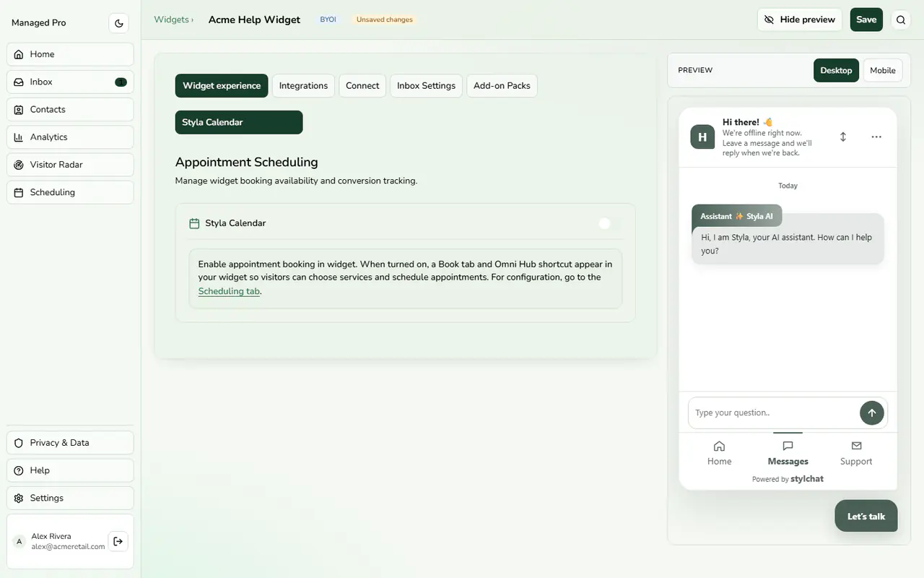Open Home in the sidebar

tap(70, 54)
